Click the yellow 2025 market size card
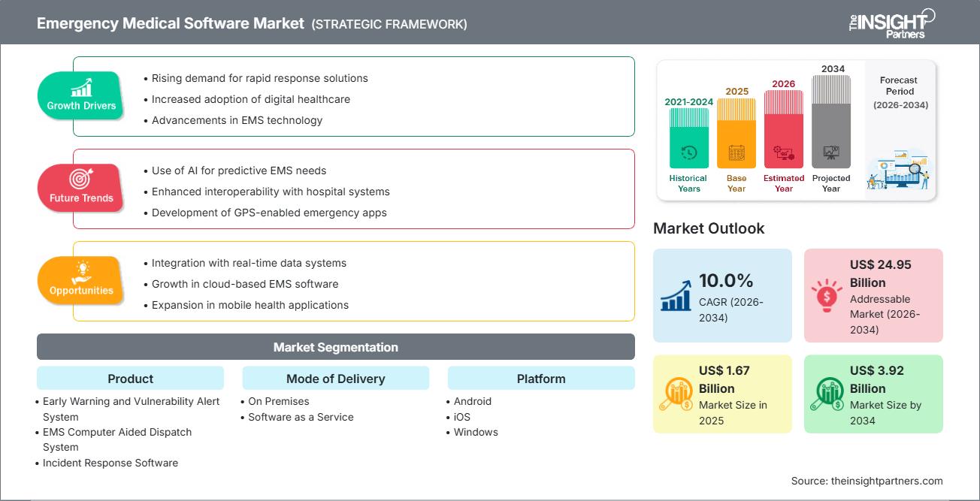The width and height of the screenshot is (980, 501). [722, 394]
